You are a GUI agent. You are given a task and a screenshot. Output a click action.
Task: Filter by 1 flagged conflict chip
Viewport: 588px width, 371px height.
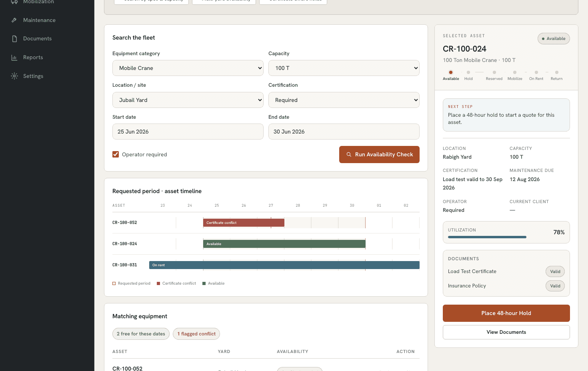[x=196, y=334]
